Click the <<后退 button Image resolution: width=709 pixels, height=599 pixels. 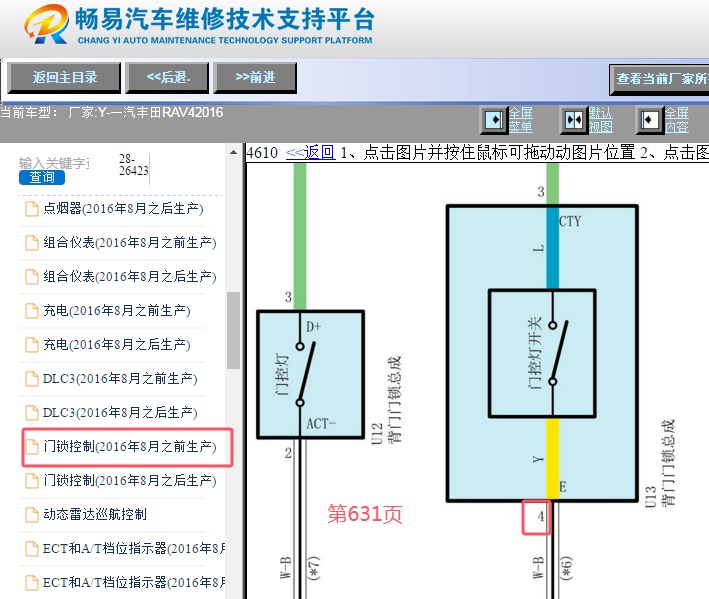(167, 78)
